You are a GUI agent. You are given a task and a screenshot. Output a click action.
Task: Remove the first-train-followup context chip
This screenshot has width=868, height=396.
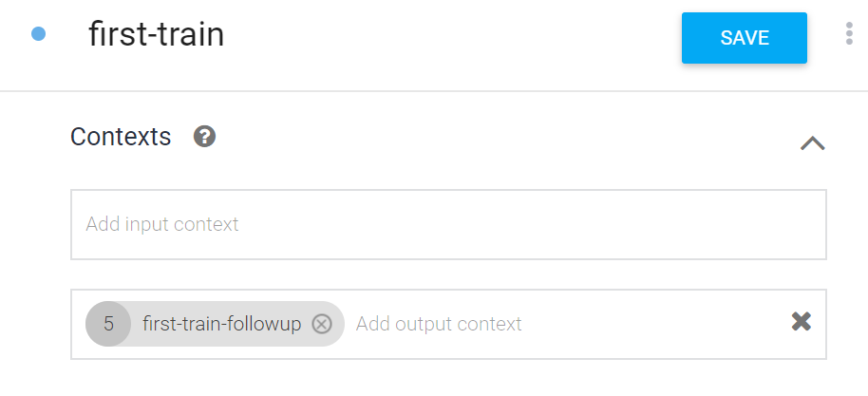click(x=322, y=324)
